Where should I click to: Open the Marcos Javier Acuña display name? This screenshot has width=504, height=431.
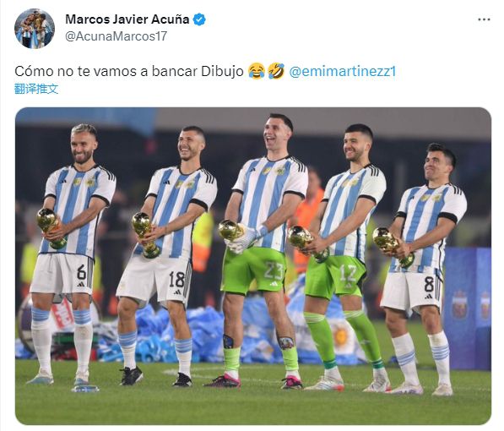127,19
